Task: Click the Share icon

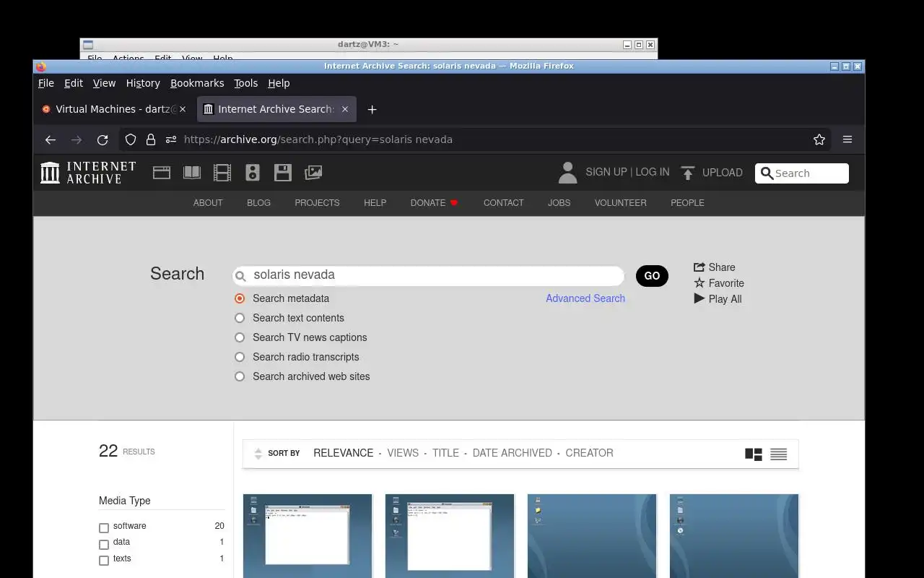Action: (699, 267)
